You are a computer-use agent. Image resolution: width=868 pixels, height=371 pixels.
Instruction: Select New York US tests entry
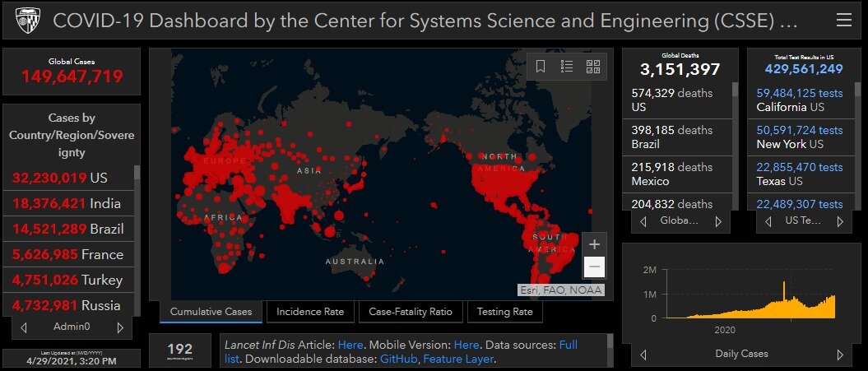[801, 137]
